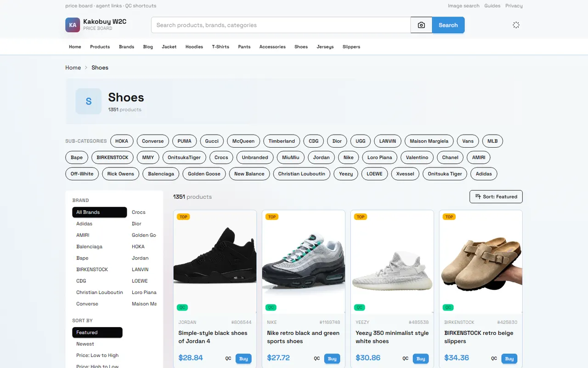Click the Maison Margiela sub-category chip
Screen dimensions: 588x368
tap(429, 141)
